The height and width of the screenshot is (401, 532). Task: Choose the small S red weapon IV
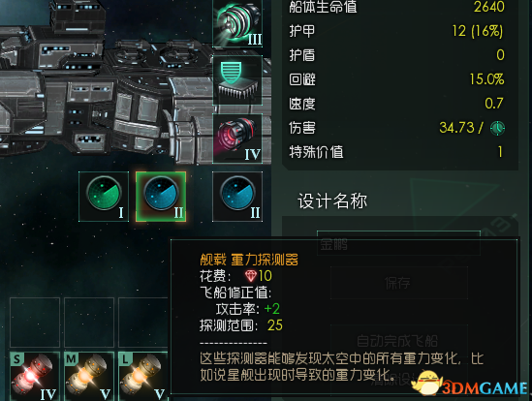(35, 377)
